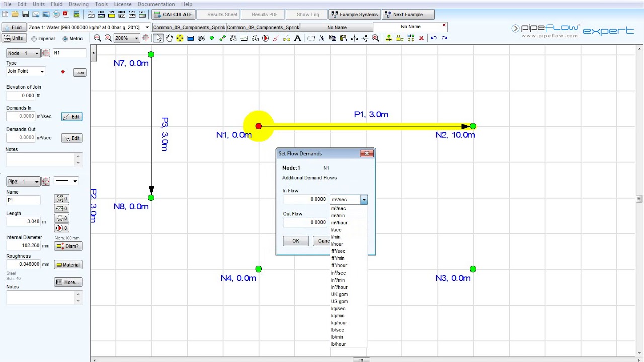Open the Material selection button
Screen dimensions: 644x362
[x=68, y=265]
